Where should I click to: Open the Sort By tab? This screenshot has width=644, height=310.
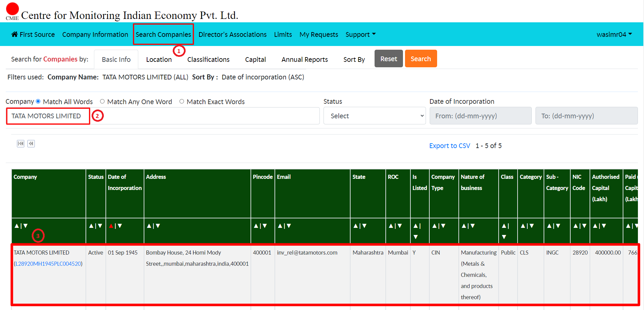click(x=354, y=59)
